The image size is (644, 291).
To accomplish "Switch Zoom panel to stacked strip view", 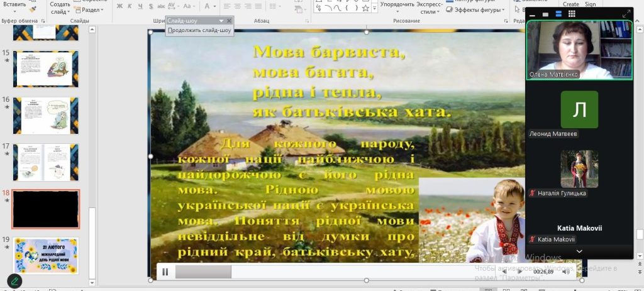I will pyautogui.click(x=558, y=14).
